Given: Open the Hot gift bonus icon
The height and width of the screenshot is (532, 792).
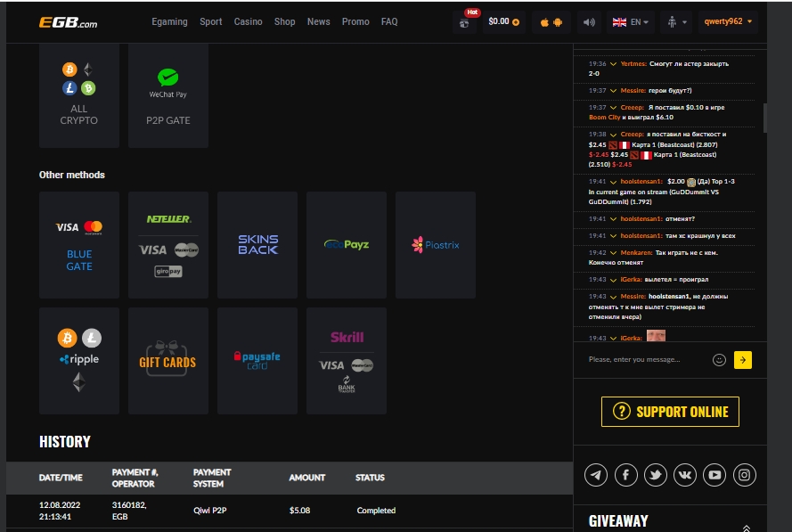Looking at the screenshot, I should click(x=464, y=22).
